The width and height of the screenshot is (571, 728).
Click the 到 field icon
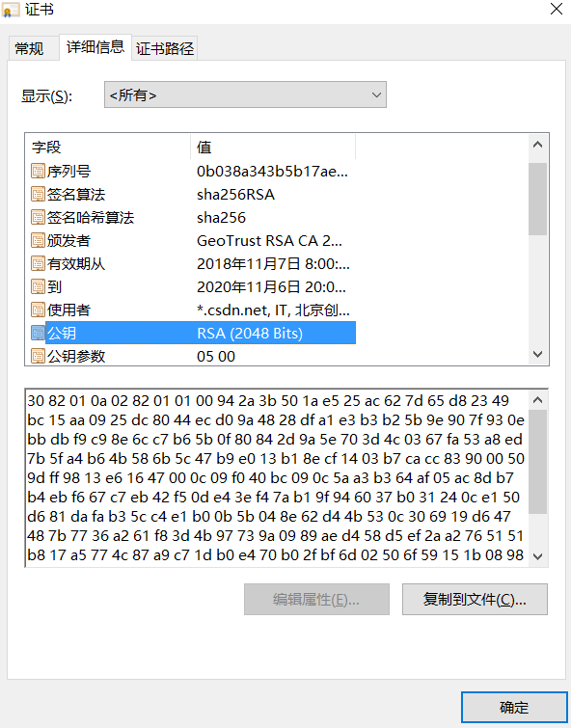tap(38, 287)
